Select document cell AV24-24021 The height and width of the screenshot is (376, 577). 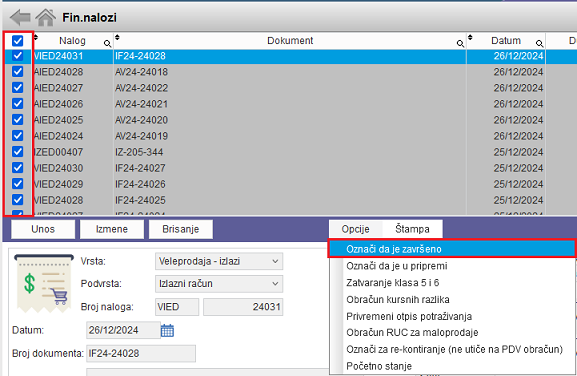pos(290,104)
